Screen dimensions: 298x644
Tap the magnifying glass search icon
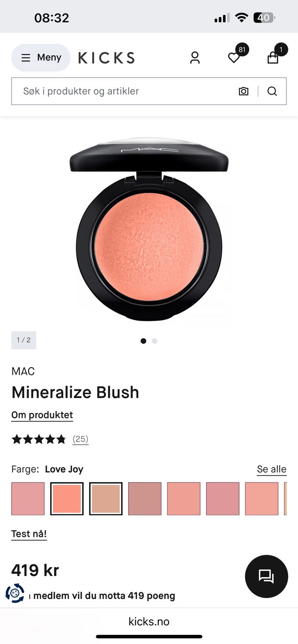click(x=272, y=91)
